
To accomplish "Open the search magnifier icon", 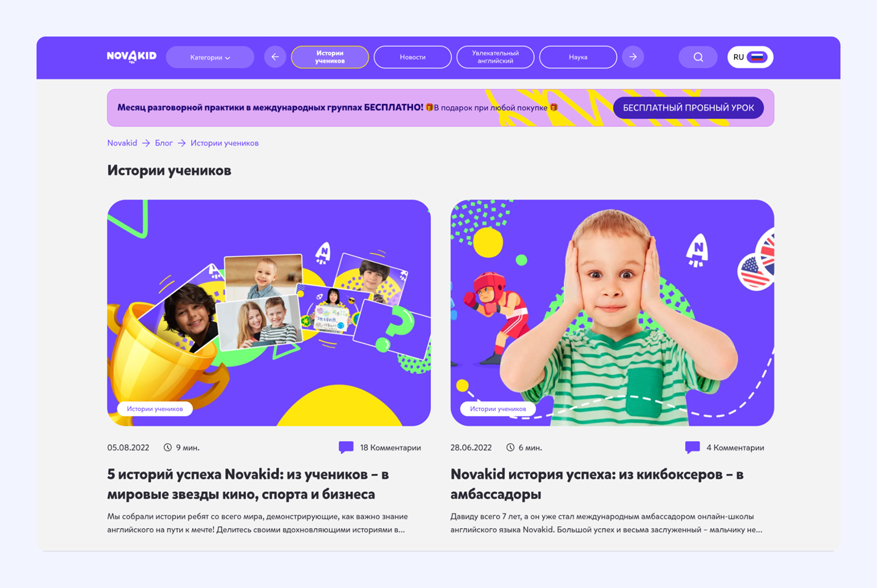I will coord(698,57).
